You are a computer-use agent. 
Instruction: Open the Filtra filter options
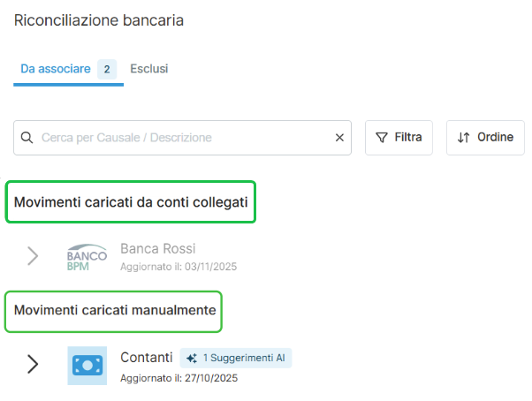tap(399, 138)
